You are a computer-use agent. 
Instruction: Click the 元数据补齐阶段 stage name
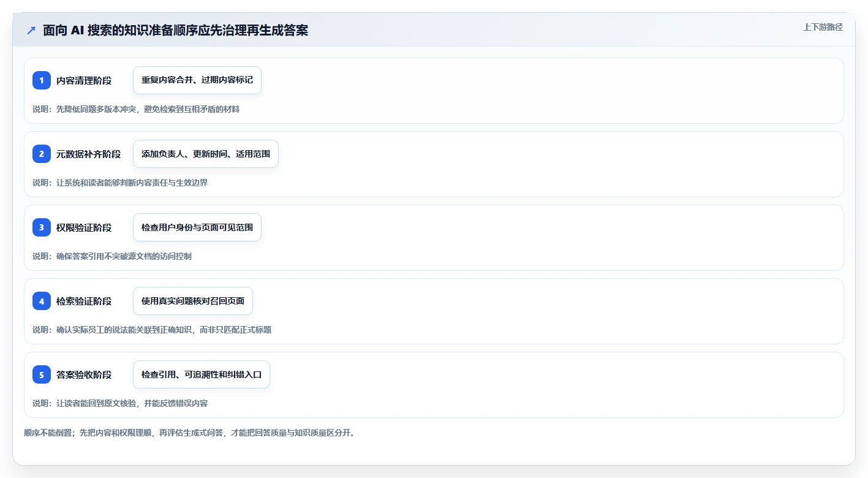(89, 154)
